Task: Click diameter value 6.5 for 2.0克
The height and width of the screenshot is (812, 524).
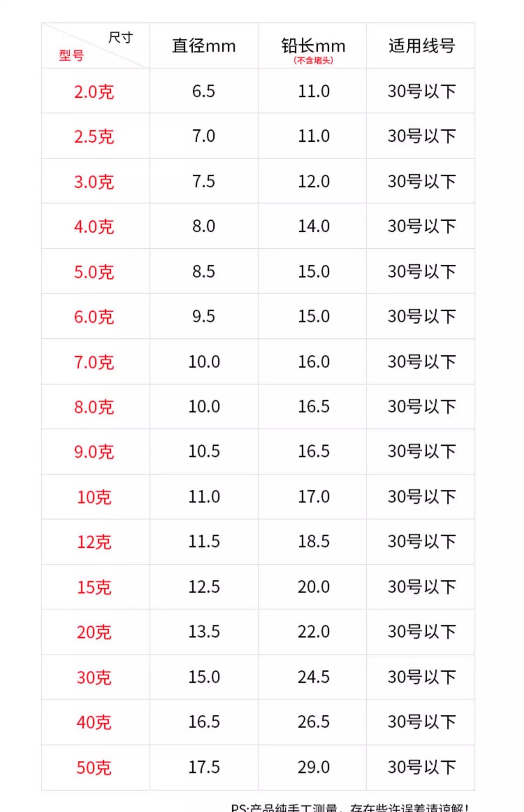Action: coord(204,91)
